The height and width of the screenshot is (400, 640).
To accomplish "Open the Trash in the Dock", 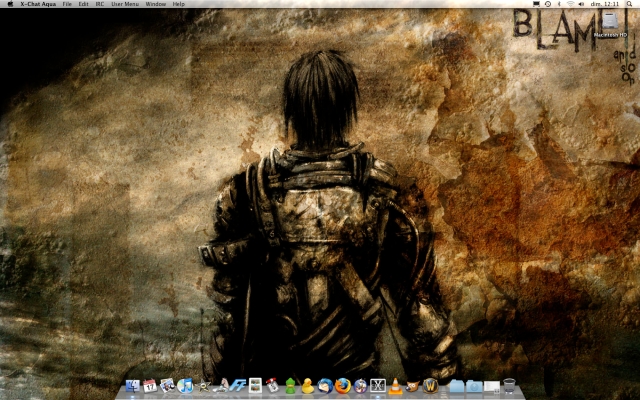I will (509, 386).
